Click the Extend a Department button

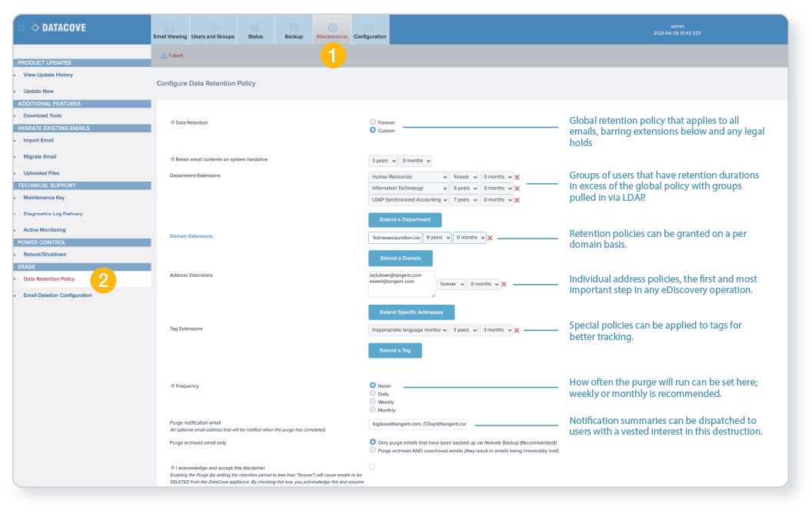(405, 220)
